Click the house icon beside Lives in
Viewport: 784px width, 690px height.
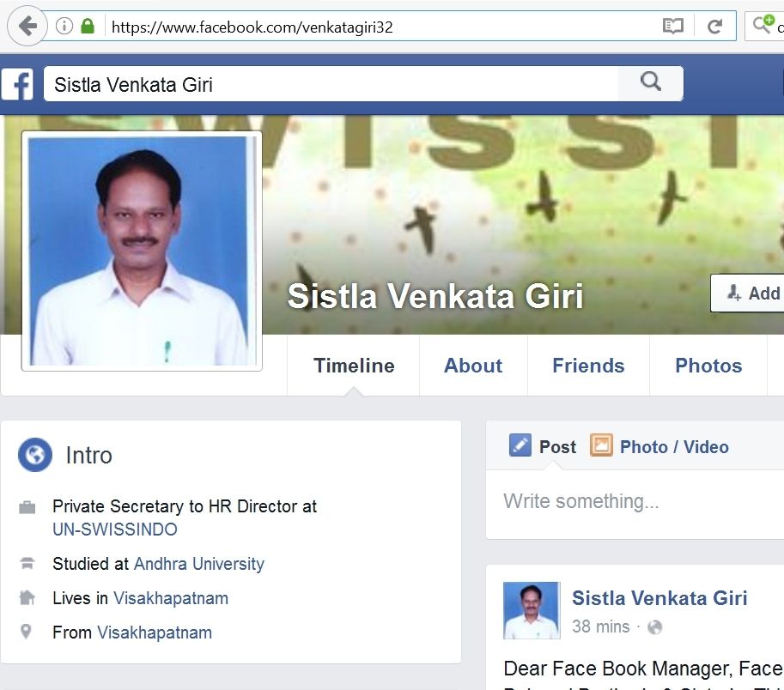(x=27, y=597)
